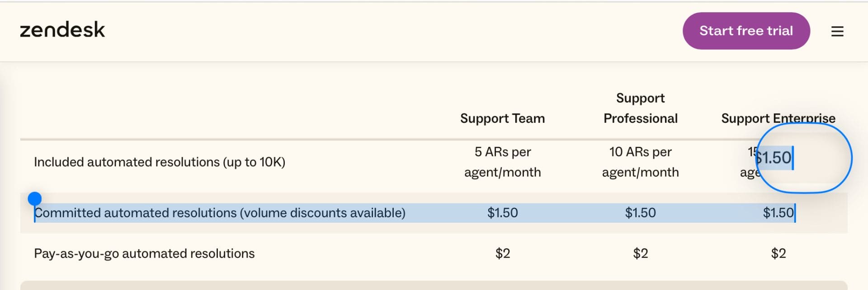Click the Support Enterprise column header

[778, 118]
